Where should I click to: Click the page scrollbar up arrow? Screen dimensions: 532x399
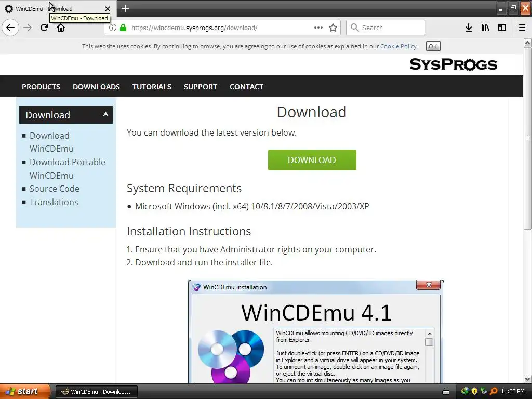click(528, 43)
